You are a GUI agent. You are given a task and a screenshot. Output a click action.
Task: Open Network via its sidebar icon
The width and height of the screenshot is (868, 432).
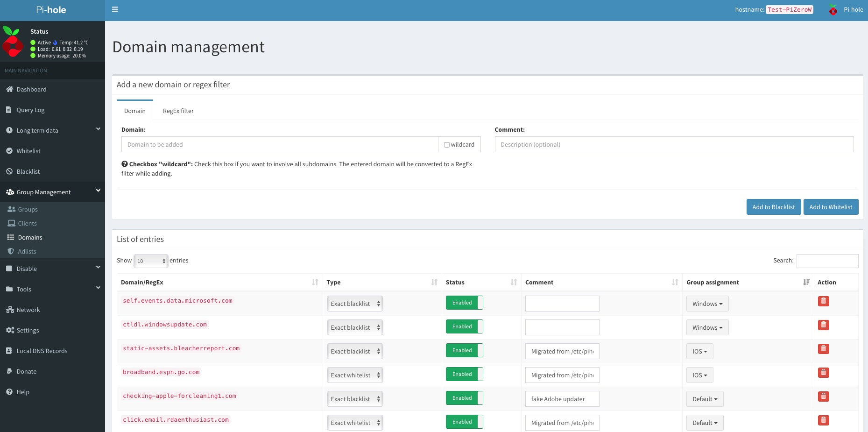[x=9, y=310]
